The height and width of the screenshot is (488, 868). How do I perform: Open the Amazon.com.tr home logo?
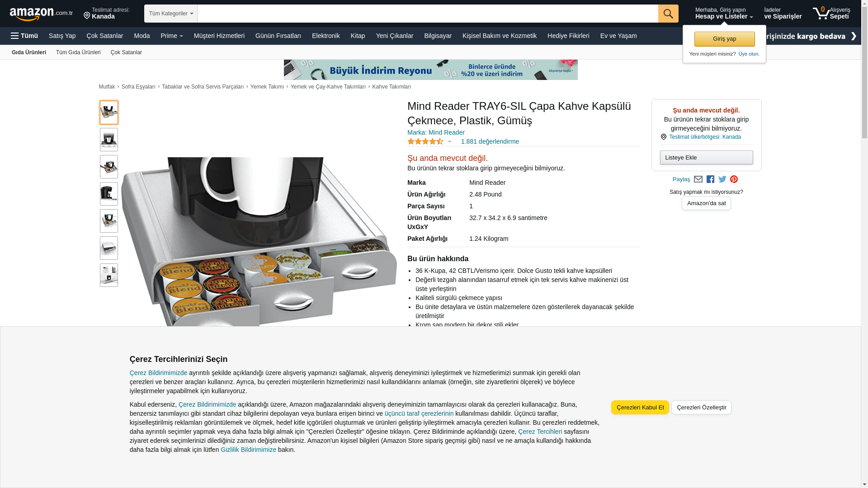(x=41, y=14)
